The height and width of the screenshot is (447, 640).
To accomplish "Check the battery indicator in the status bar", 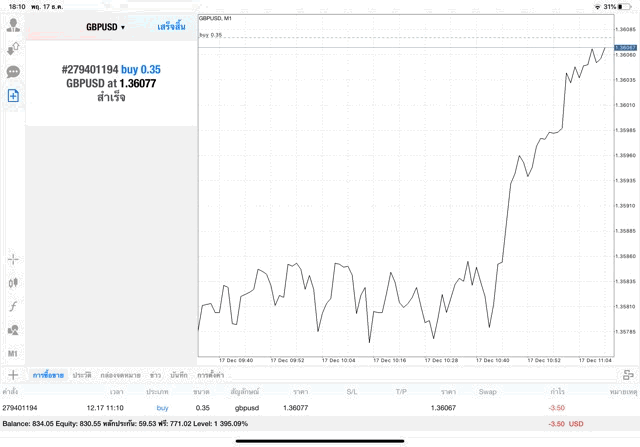I will 625,7.
